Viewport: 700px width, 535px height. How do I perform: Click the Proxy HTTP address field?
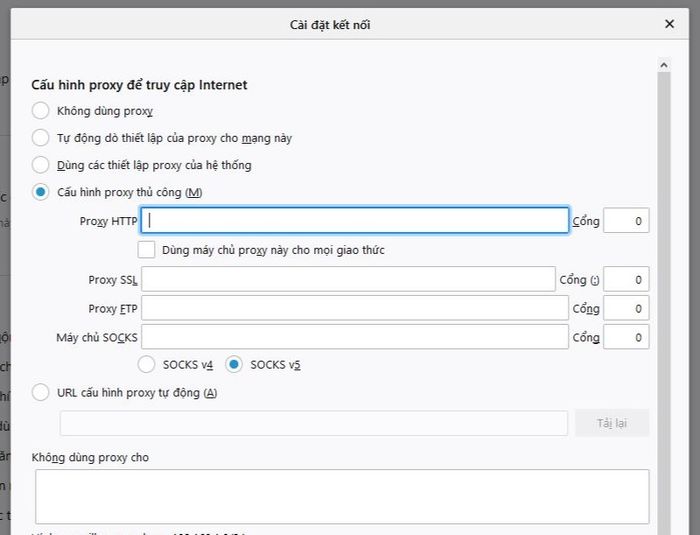[x=355, y=220]
